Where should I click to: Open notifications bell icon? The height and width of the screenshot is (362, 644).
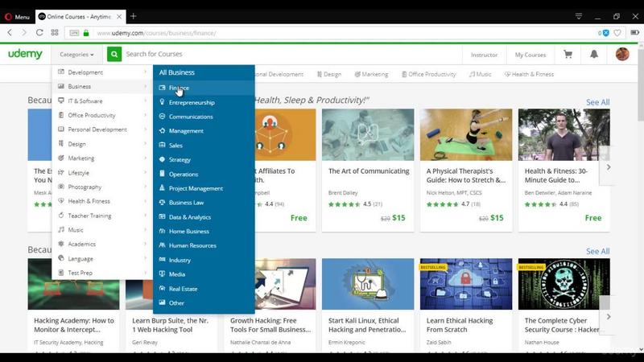coord(594,54)
